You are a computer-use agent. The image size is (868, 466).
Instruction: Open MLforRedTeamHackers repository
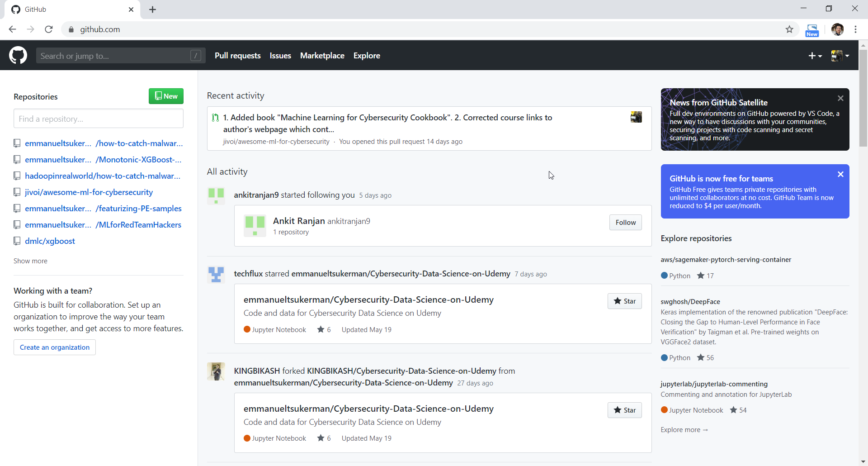(x=103, y=225)
